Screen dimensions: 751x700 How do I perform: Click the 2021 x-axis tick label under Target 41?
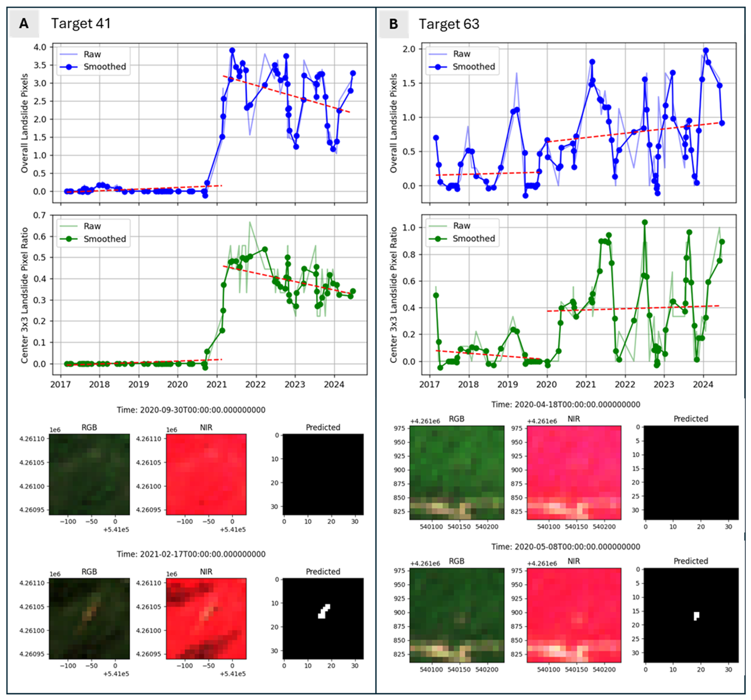(217, 385)
